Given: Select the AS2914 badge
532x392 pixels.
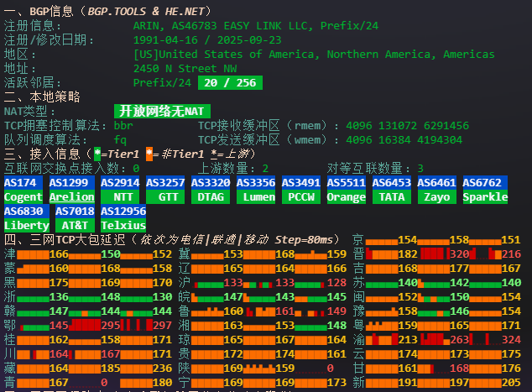Looking at the screenshot, I should coord(120,183).
